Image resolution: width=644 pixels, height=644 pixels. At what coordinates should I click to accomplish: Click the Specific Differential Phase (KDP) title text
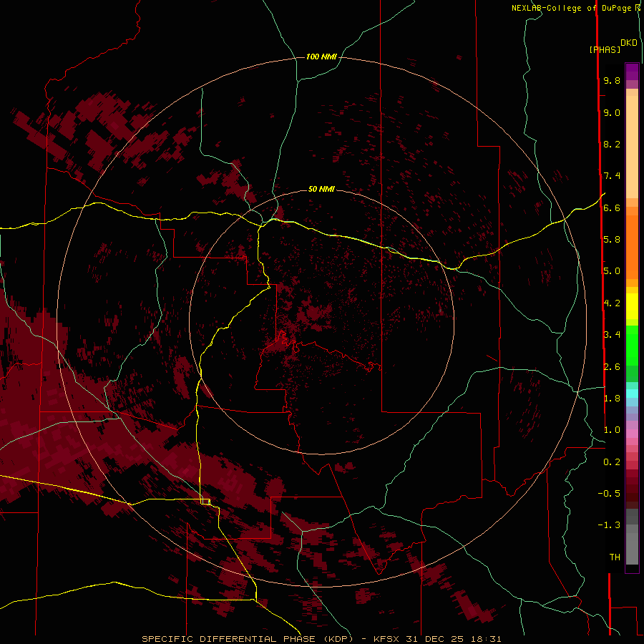click(248, 639)
